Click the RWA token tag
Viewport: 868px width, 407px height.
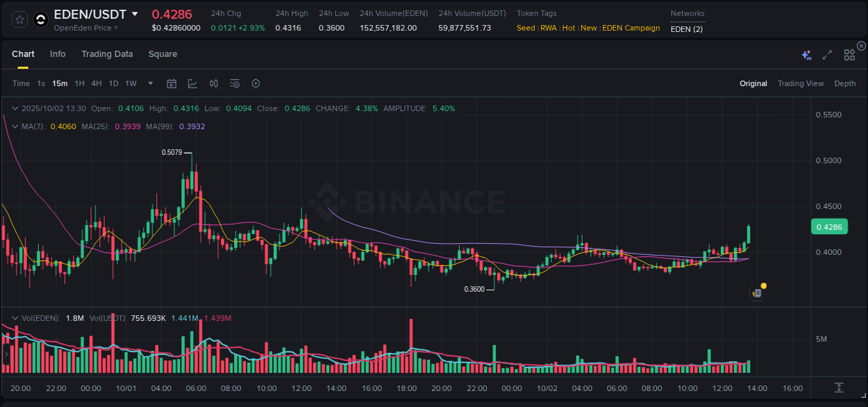tap(549, 28)
